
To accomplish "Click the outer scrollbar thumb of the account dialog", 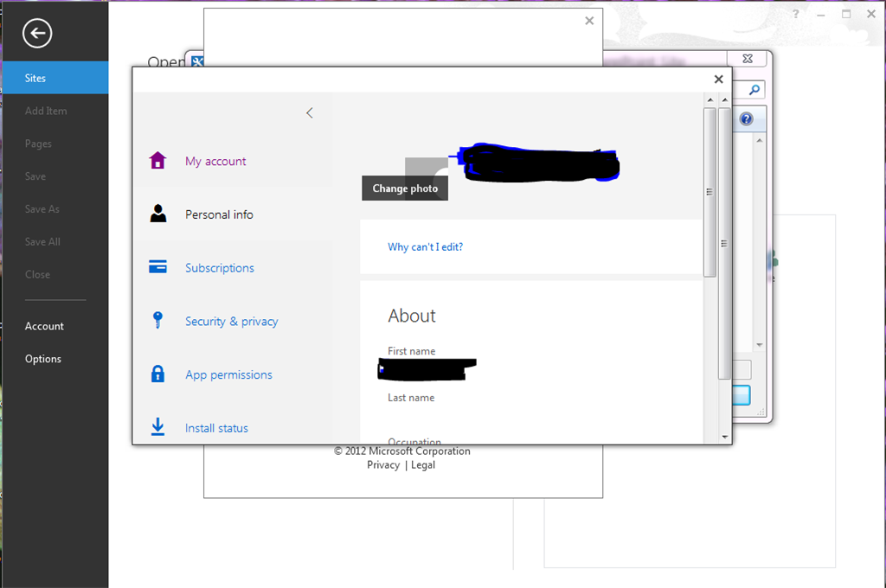I will pos(724,244).
